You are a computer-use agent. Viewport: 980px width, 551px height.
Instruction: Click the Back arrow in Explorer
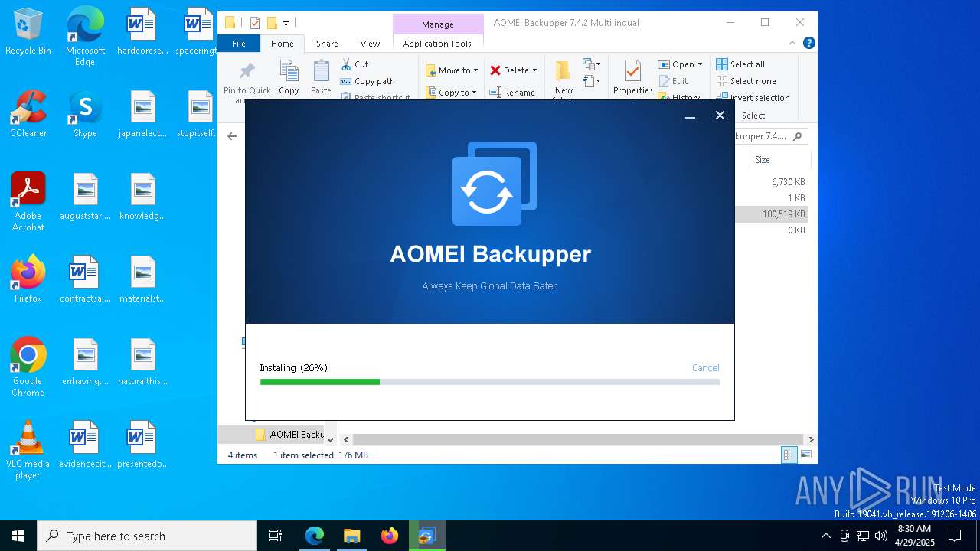pos(232,136)
